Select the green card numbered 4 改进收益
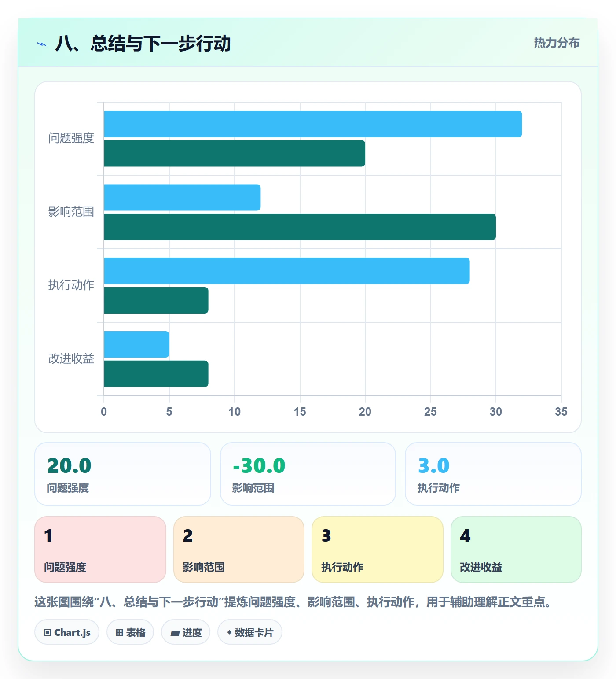This screenshot has height=679, width=616. pos(516,550)
